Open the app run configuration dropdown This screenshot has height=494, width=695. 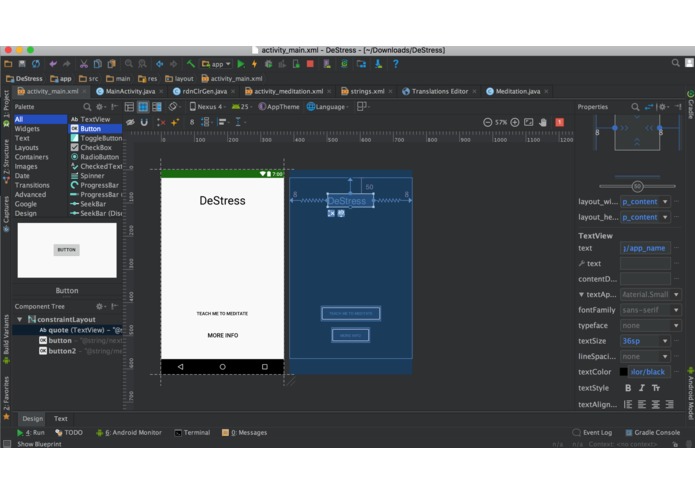(216, 64)
